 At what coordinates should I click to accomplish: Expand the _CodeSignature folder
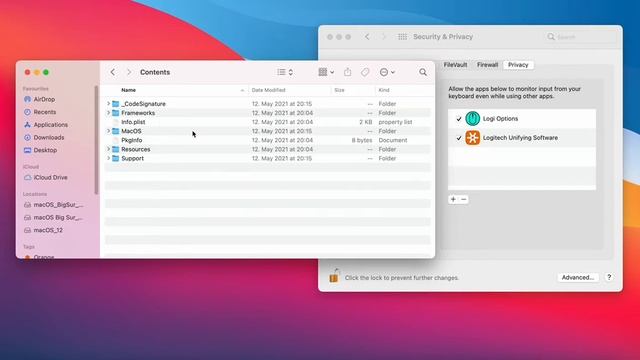108,104
